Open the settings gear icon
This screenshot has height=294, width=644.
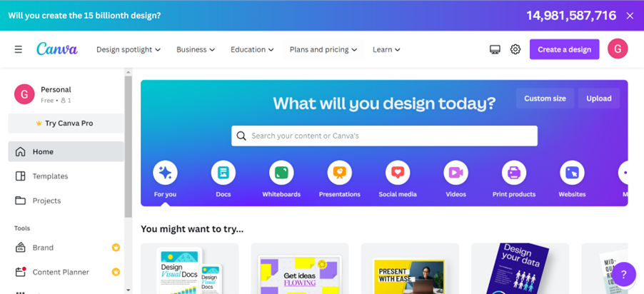pyautogui.click(x=515, y=49)
